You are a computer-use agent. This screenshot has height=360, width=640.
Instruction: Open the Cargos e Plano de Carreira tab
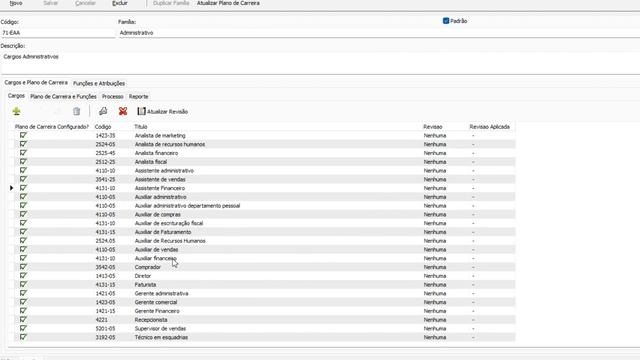click(x=36, y=82)
